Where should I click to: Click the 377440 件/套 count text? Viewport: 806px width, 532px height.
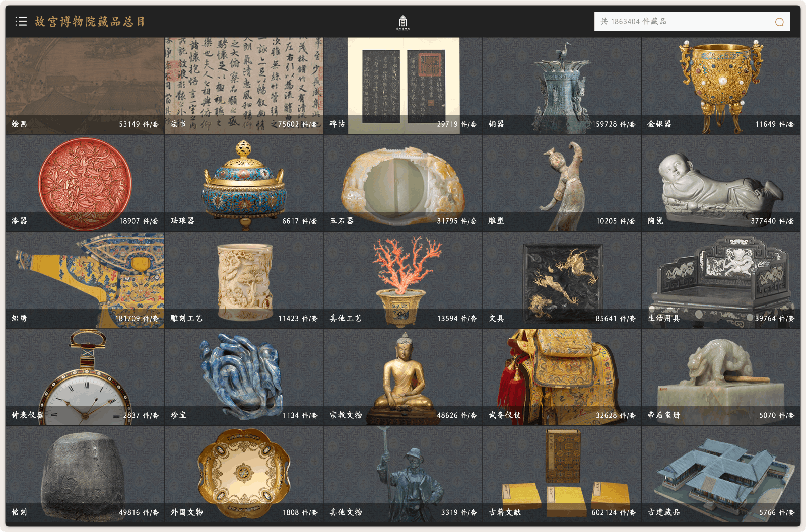point(772,221)
